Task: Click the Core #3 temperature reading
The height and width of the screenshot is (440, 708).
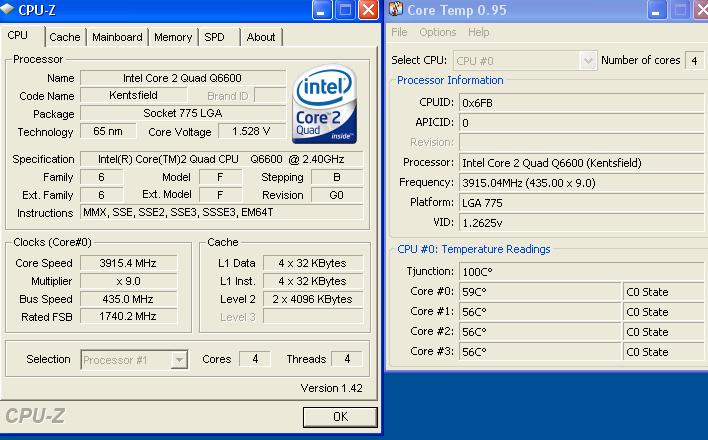Action: tap(540, 351)
